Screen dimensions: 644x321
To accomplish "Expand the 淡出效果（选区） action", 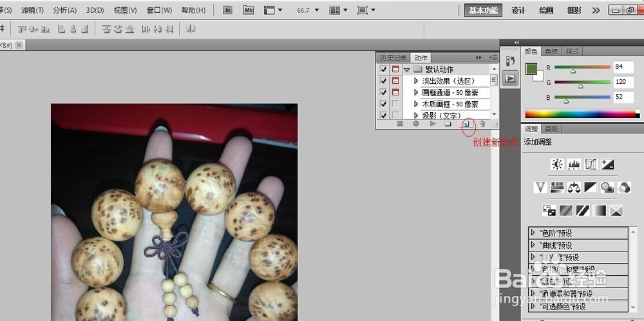I will pos(416,81).
